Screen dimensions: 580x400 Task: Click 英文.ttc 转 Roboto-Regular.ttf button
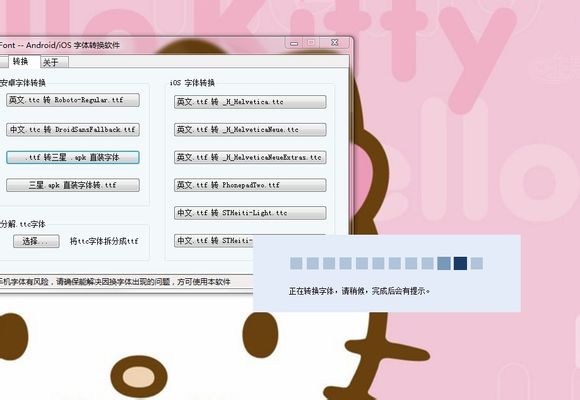73,100
